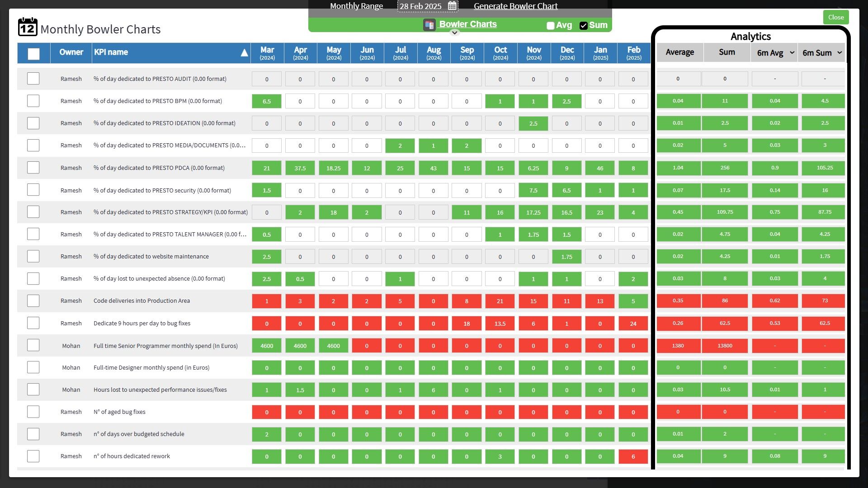Open the 6m Sum dropdown
The height and width of the screenshot is (488, 868).
click(x=840, y=52)
